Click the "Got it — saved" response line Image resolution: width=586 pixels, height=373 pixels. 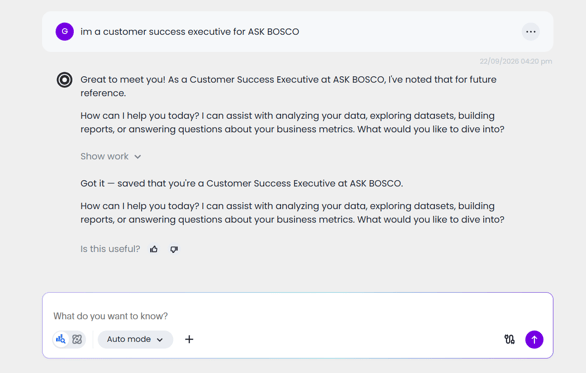click(x=242, y=184)
